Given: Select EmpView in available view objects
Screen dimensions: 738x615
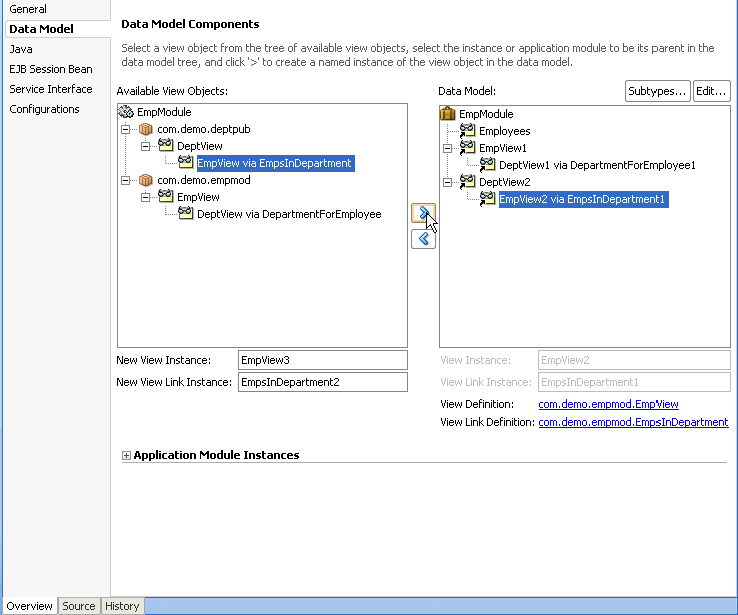Looking at the screenshot, I should [x=198, y=197].
